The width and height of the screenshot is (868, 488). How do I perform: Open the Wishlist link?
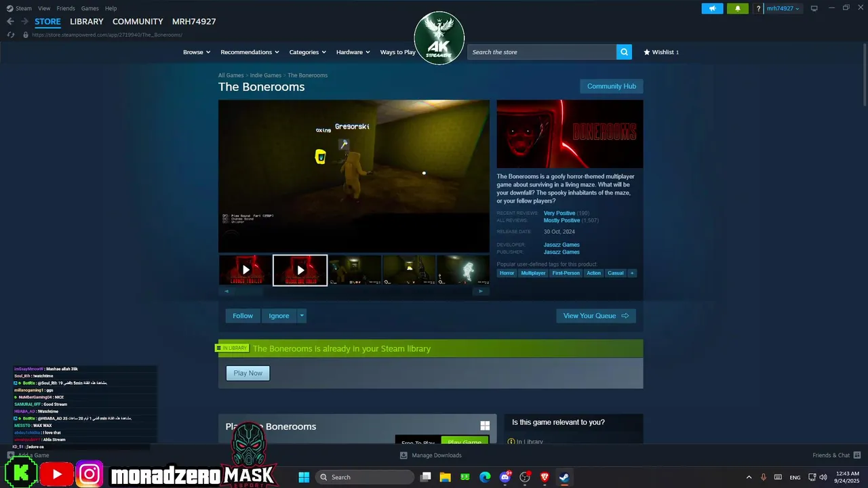661,52
